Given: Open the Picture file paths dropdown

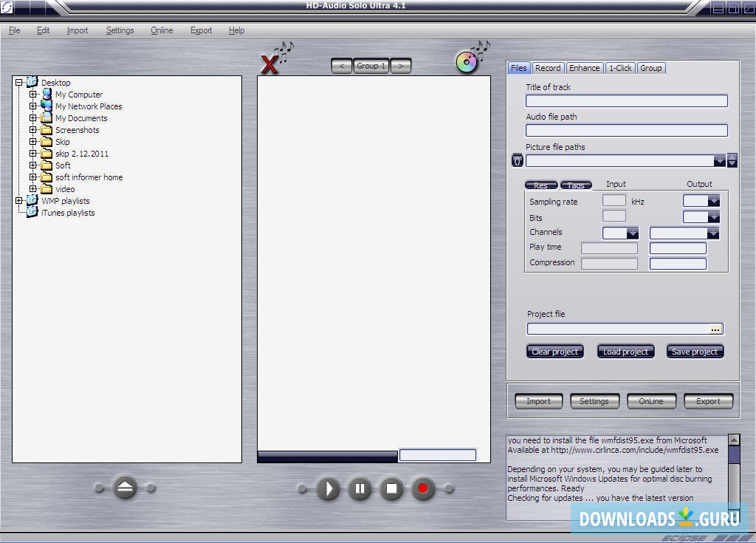Looking at the screenshot, I should click(719, 161).
